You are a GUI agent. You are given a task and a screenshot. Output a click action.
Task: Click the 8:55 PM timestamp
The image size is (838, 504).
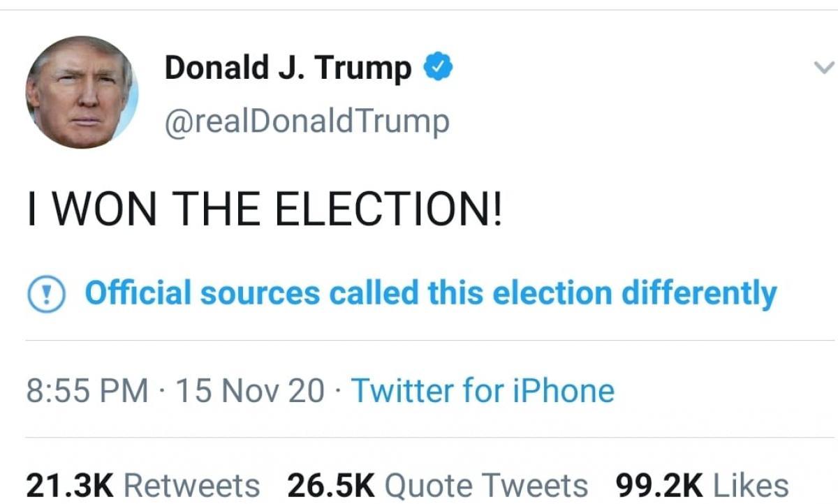coord(87,391)
